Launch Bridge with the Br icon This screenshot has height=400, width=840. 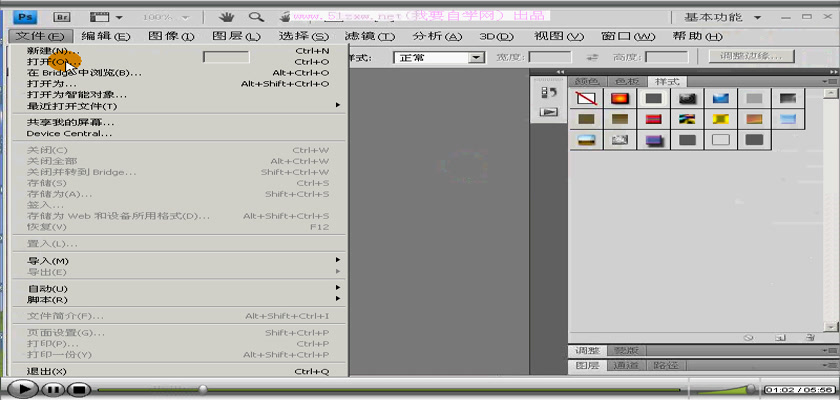[63, 17]
